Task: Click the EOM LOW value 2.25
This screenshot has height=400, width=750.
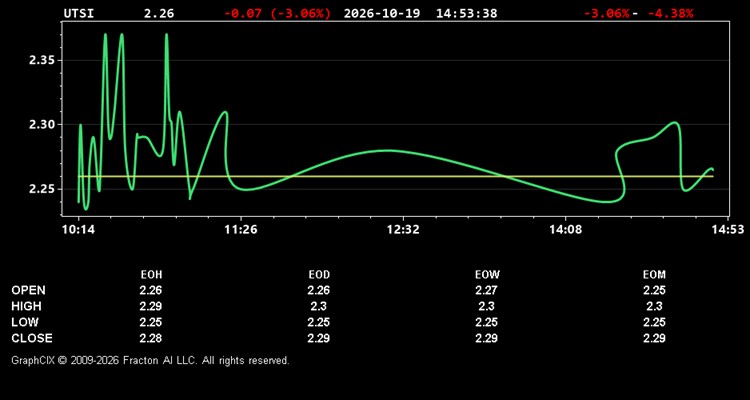Action: [x=654, y=322]
